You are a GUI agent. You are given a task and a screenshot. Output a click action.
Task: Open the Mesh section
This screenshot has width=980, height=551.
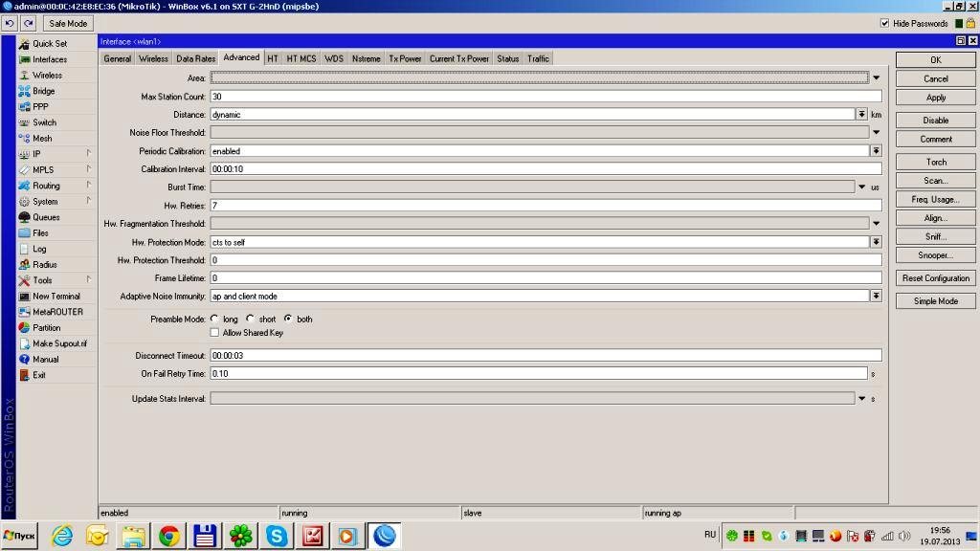(42, 138)
